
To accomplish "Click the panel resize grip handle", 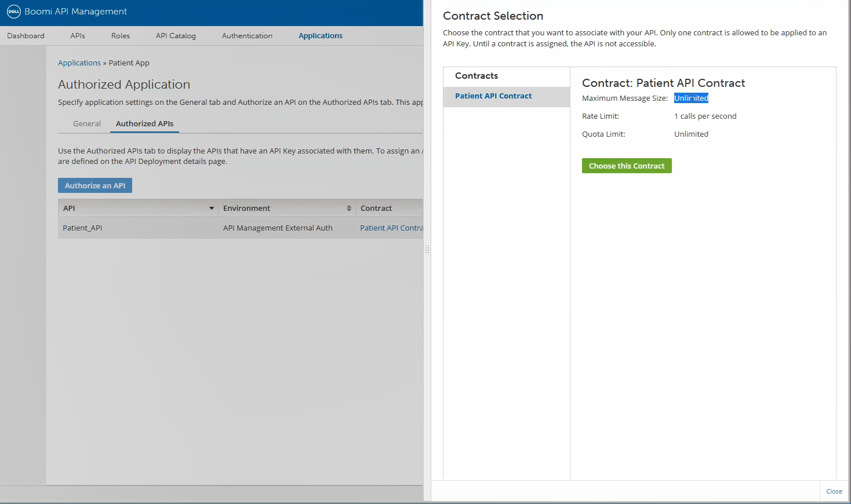I will point(427,249).
